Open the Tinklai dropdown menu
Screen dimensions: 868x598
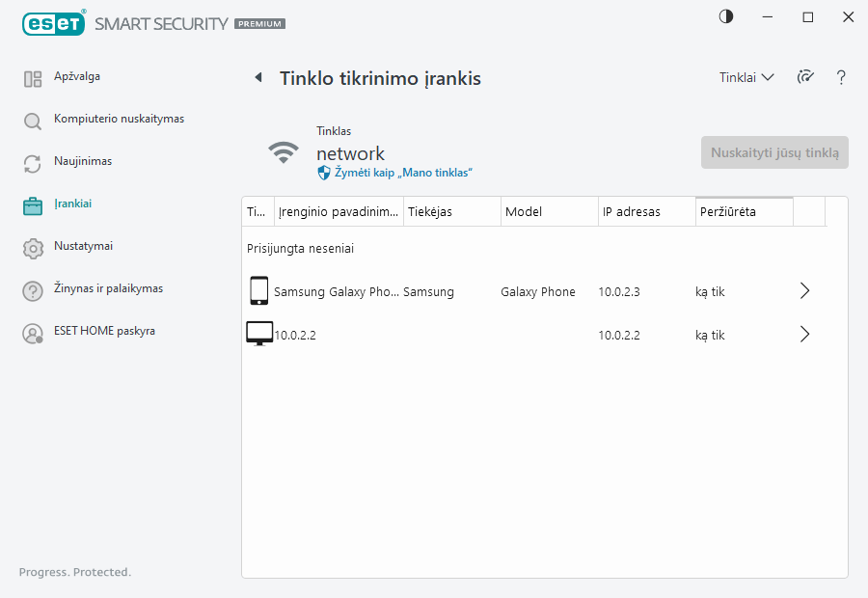[x=746, y=78]
